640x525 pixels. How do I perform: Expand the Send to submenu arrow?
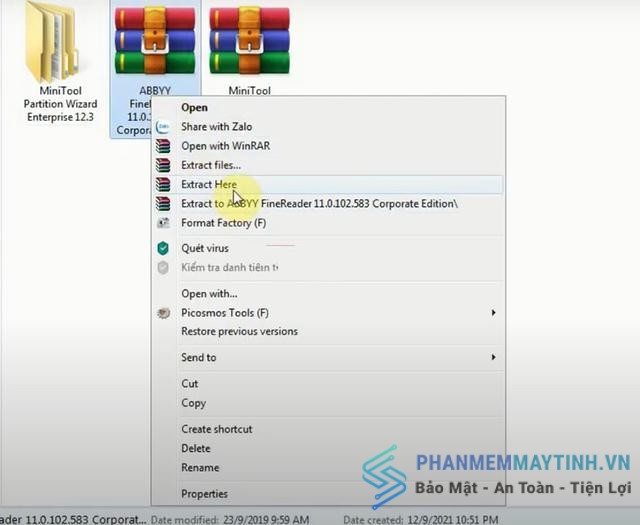[x=493, y=357]
